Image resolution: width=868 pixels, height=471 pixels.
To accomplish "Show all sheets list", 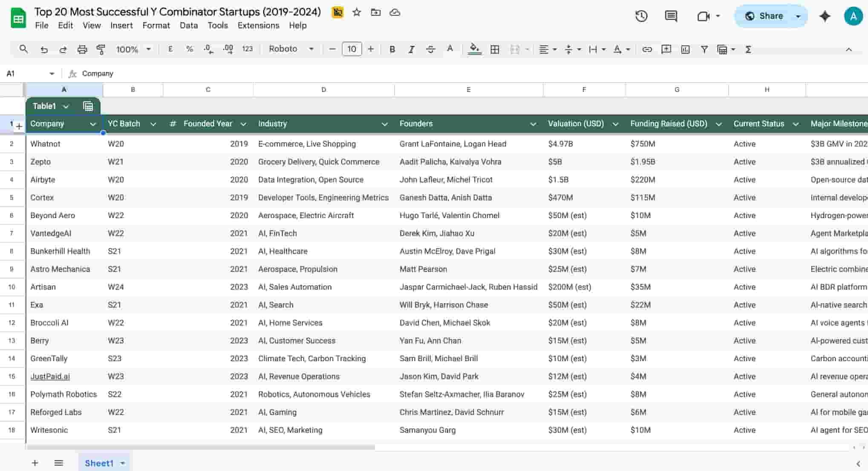I will pyautogui.click(x=59, y=463).
